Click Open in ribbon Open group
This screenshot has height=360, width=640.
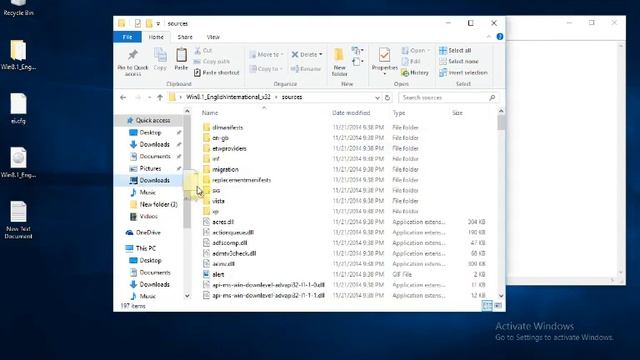(416, 51)
